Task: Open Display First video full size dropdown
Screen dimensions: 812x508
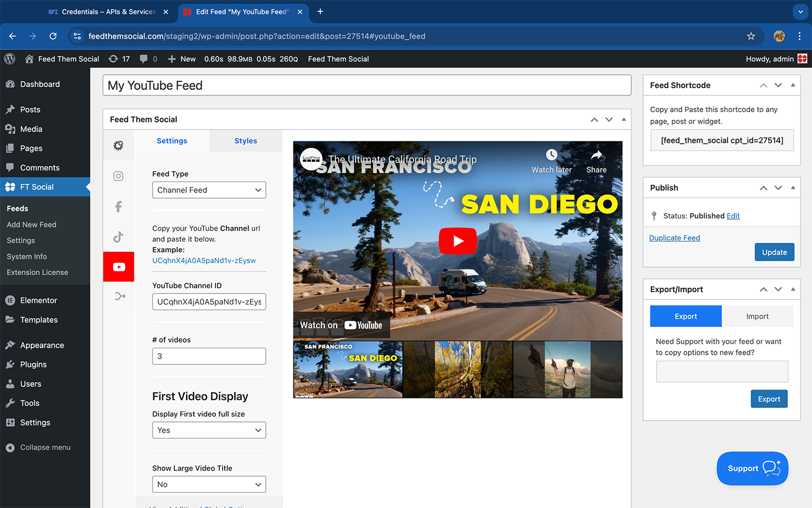Action: [209, 430]
